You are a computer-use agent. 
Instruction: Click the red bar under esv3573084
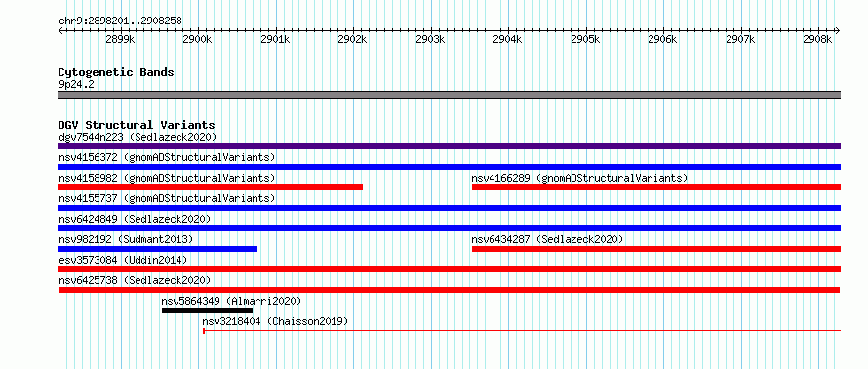click(x=449, y=269)
